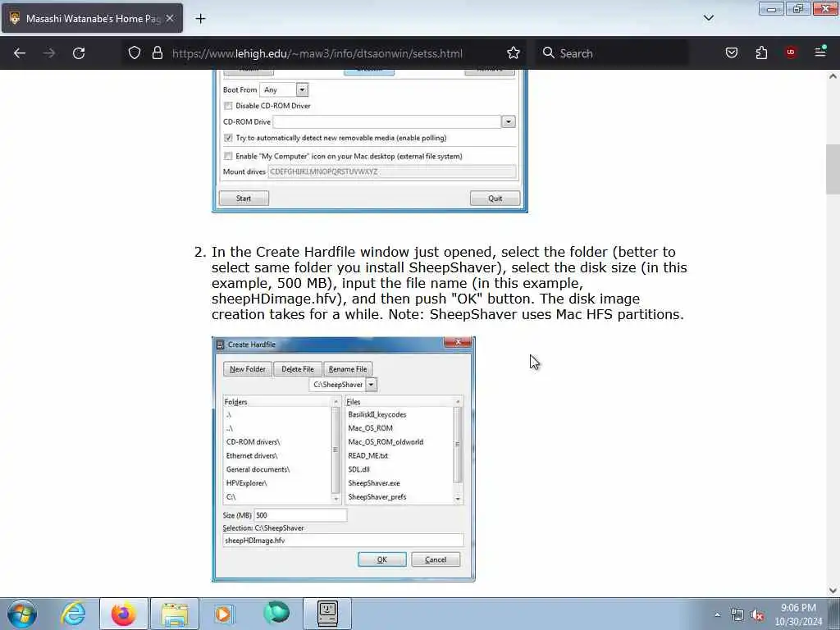Click New Folder in Create Hardfile

tap(248, 369)
